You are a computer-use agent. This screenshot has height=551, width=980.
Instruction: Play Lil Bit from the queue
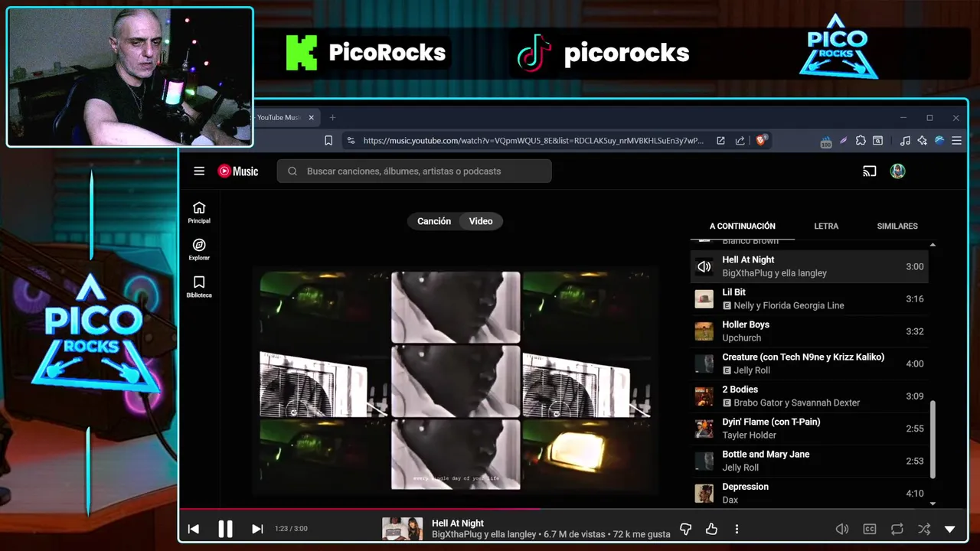click(810, 299)
